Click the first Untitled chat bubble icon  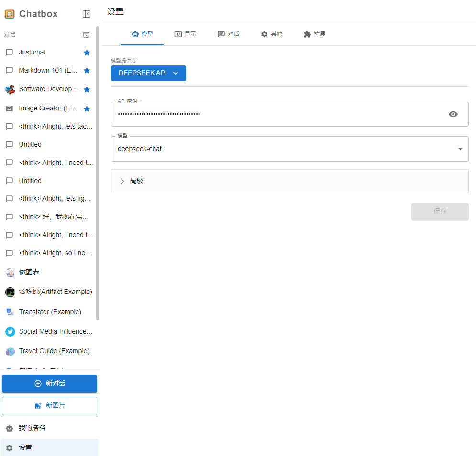(x=10, y=144)
